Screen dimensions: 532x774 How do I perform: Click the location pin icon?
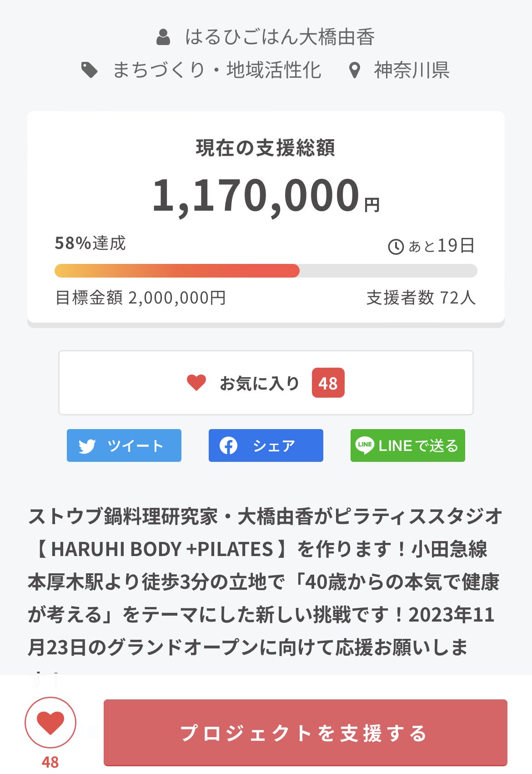tap(355, 71)
